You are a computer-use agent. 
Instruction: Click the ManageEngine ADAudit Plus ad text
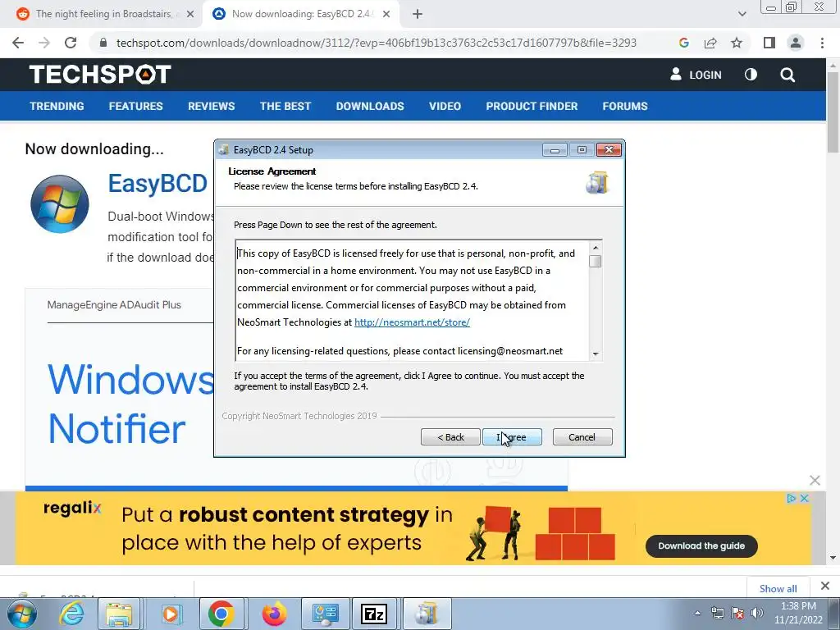[114, 305]
